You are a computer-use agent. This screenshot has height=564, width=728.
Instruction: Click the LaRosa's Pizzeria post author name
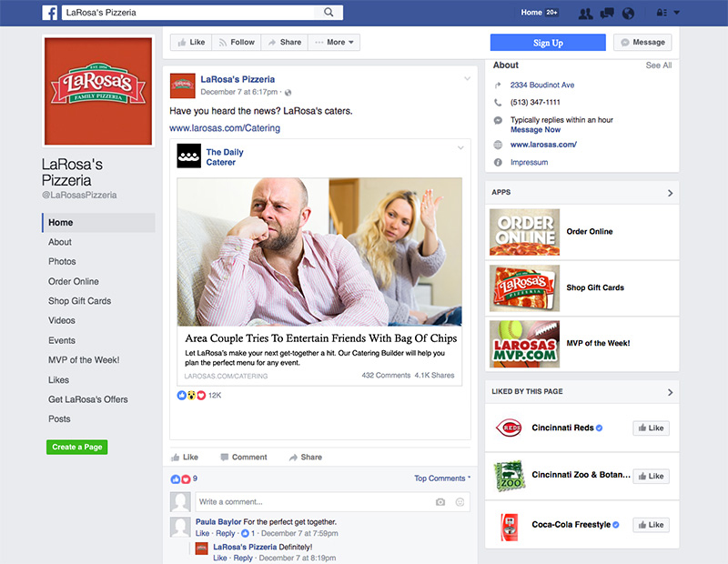tap(238, 79)
